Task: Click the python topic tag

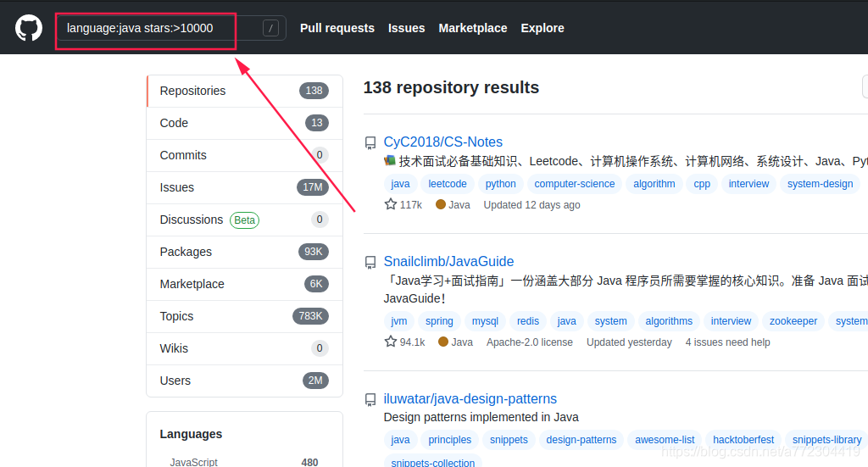Action: coord(500,184)
